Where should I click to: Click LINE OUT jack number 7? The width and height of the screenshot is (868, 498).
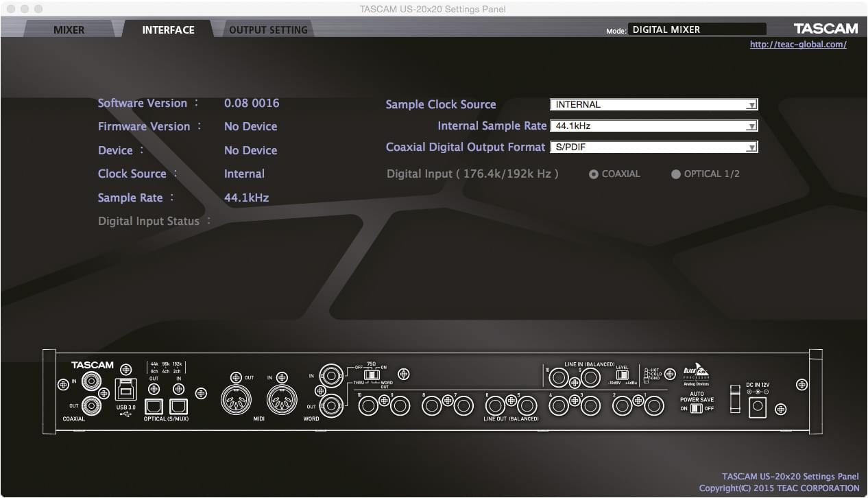tap(463, 406)
